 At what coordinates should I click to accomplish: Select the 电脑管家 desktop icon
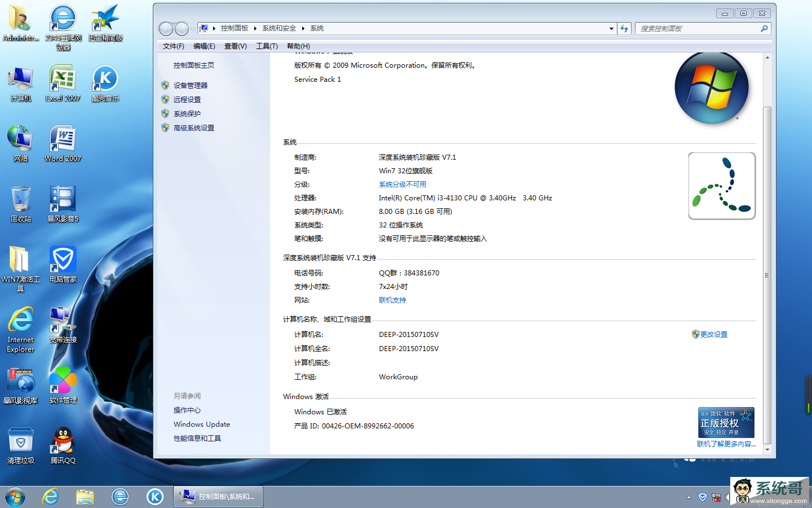63,265
